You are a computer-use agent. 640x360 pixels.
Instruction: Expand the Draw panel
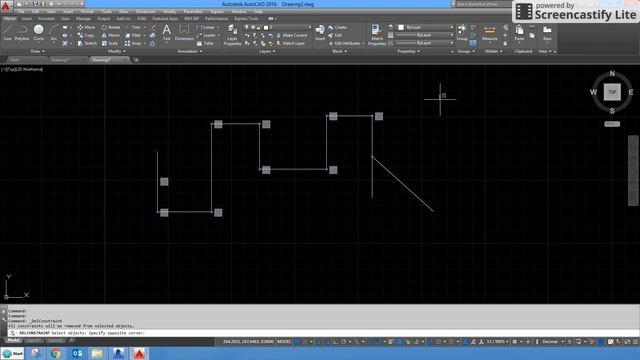[x=38, y=51]
